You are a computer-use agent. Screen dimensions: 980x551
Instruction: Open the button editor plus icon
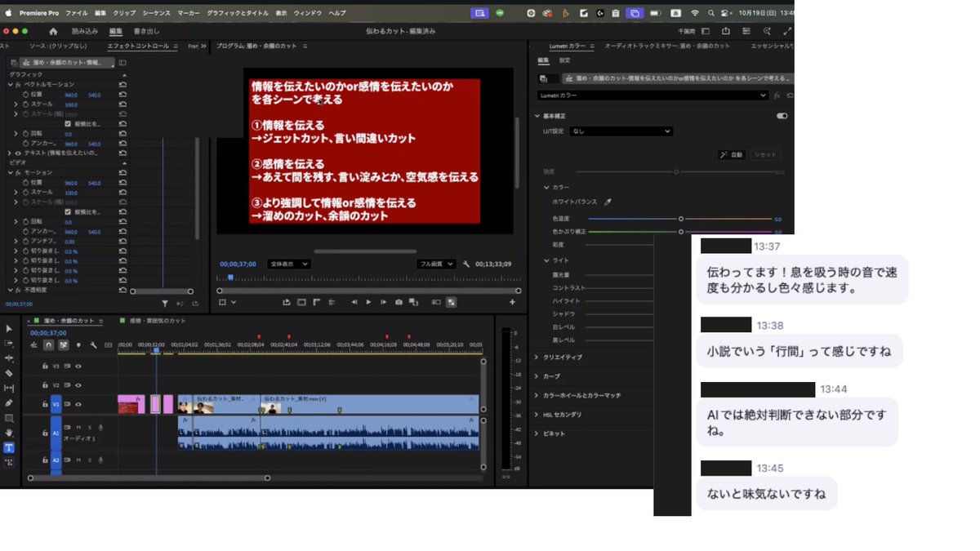[x=514, y=302]
